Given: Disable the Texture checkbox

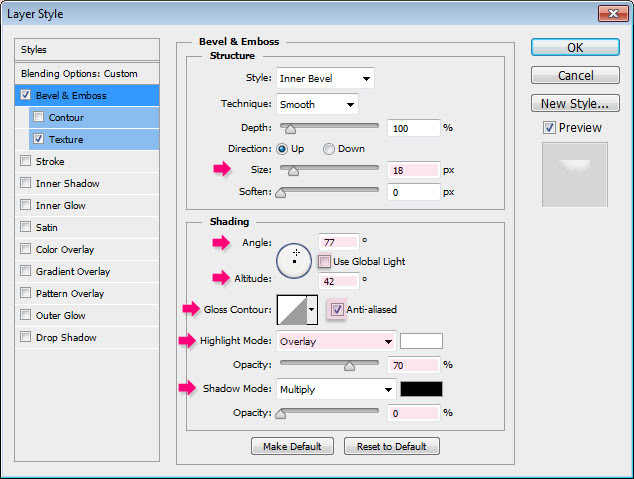Looking at the screenshot, I should click(x=38, y=139).
